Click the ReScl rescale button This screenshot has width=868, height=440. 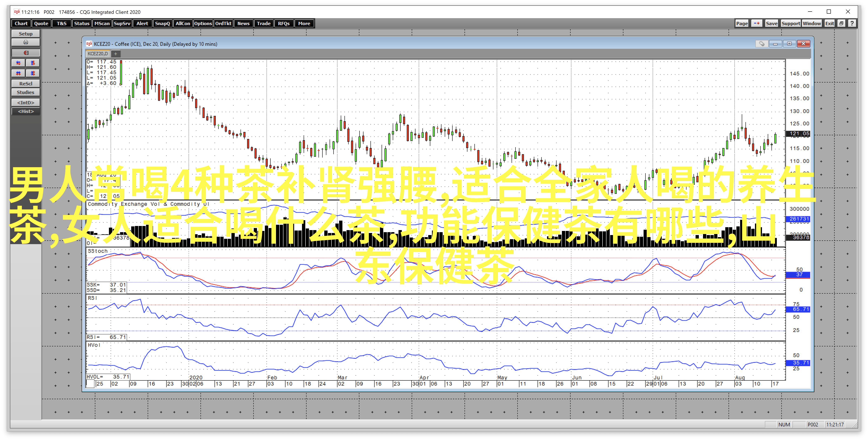[26, 84]
